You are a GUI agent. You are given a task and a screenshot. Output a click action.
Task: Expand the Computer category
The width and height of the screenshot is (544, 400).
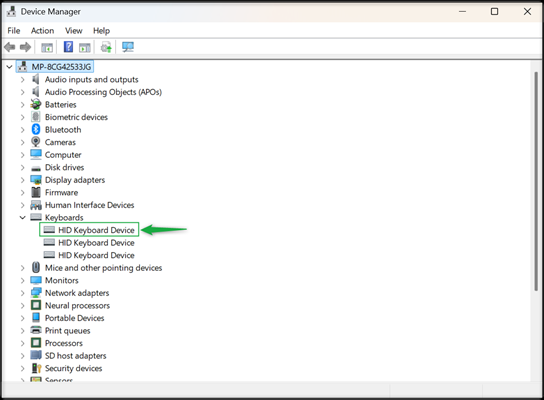(23, 155)
